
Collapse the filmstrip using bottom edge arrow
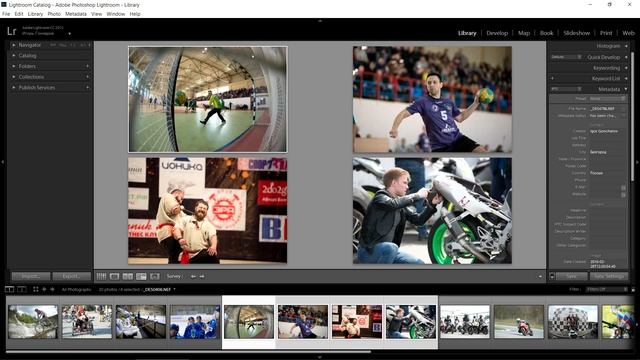point(320,357)
